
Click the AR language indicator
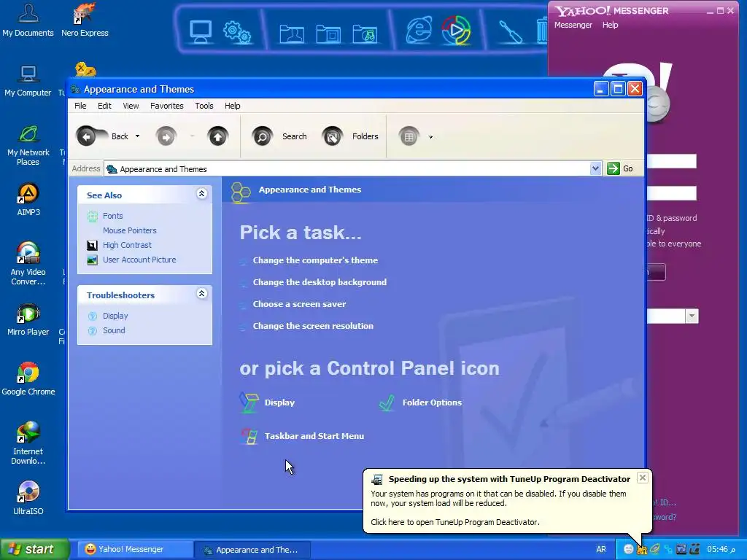[601, 549]
